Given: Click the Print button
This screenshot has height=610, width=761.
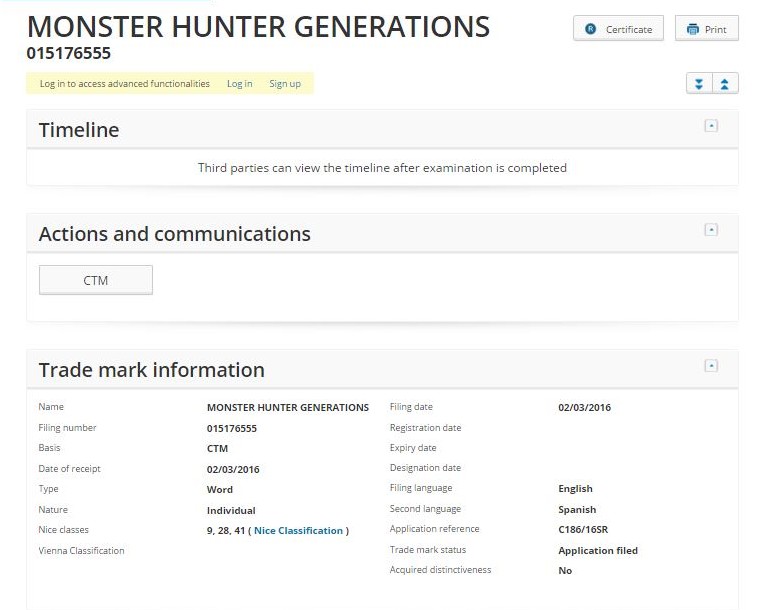Looking at the screenshot, I should (x=707, y=29).
